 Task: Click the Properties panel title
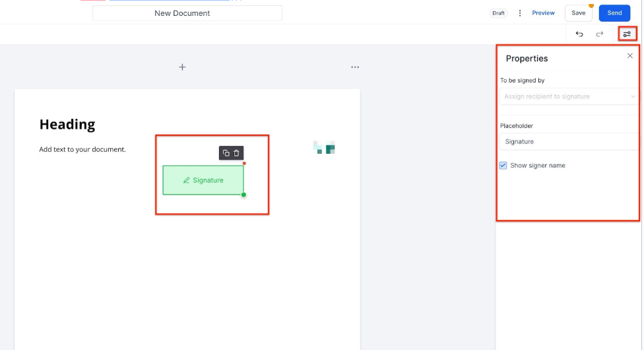(x=527, y=58)
